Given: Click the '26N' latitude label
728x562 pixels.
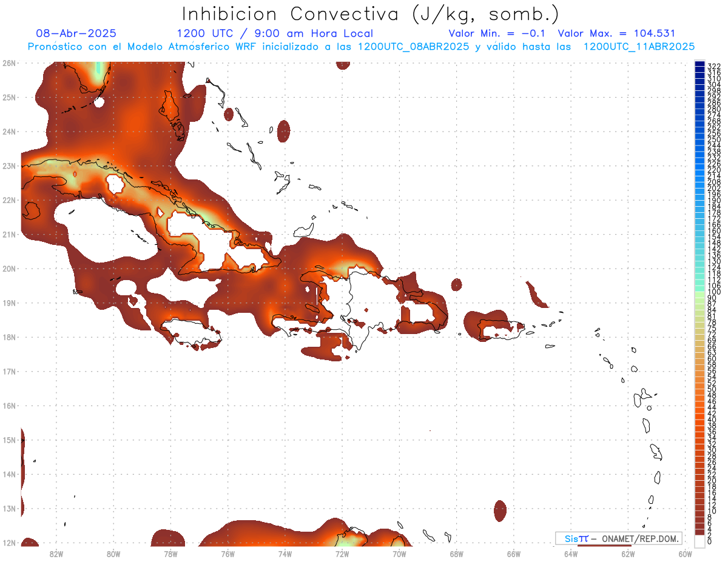Looking at the screenshot, I should [x=9, y=63].
